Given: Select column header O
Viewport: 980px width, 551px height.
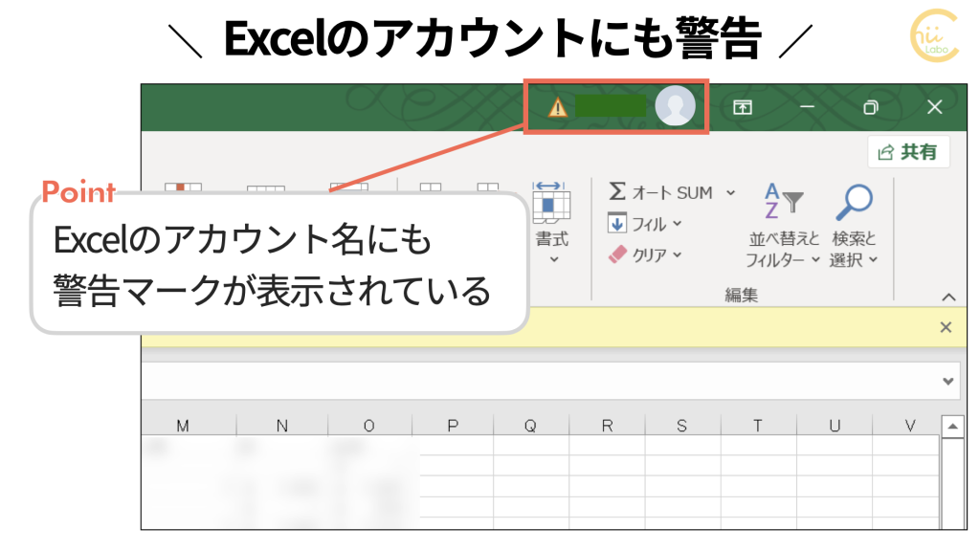Looking at the screenshot, I should [369, 426].
